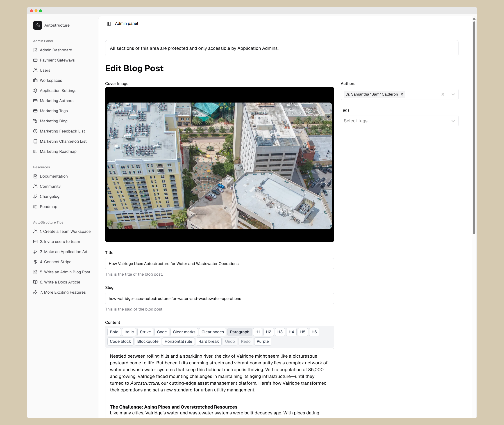Toggle the sidebar panel icon
Screen dimensions: 504x425
(109, 24)
